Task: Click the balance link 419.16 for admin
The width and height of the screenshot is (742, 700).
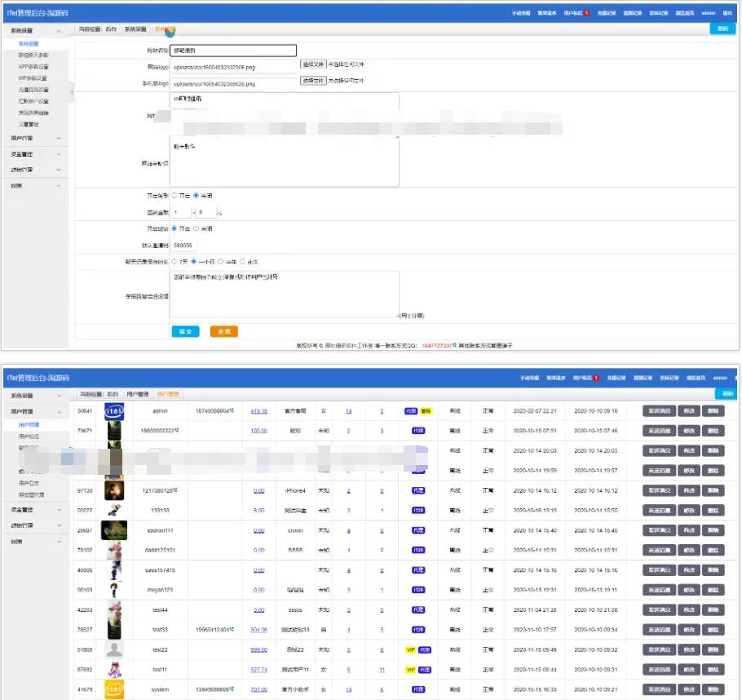Action: (x=259, y=411)
